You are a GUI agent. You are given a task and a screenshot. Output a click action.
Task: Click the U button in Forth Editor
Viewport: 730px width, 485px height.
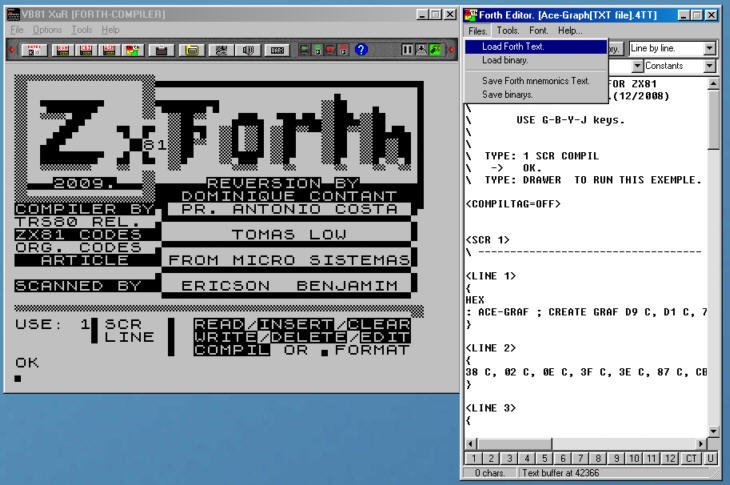point(710,458)
